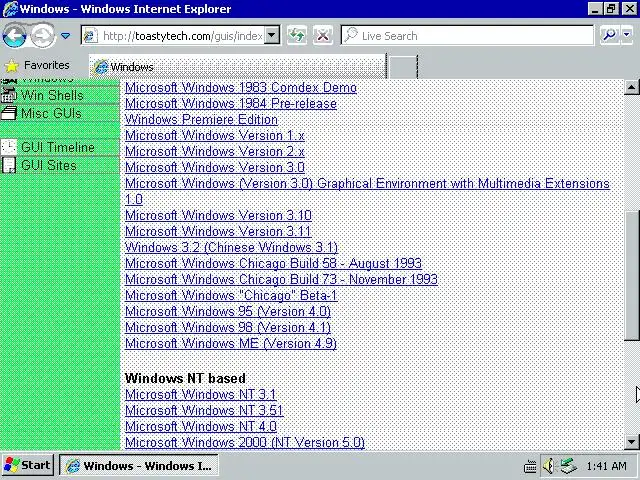The width and height of the screenshot is (640, 480).
Task: Click the keyboard icon in system tray
Action: (530, 466)
